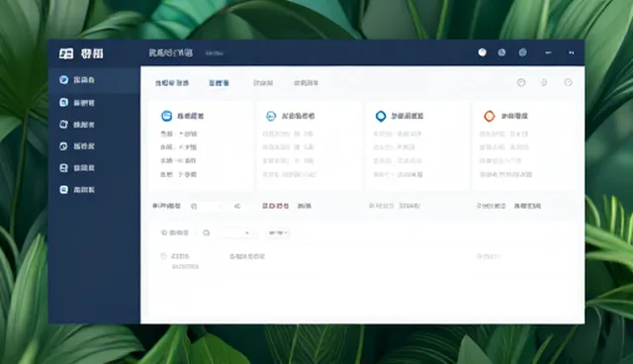Click the last dark text in the filter row
This screenshot has width=633, height=364.
click(527, 206)
